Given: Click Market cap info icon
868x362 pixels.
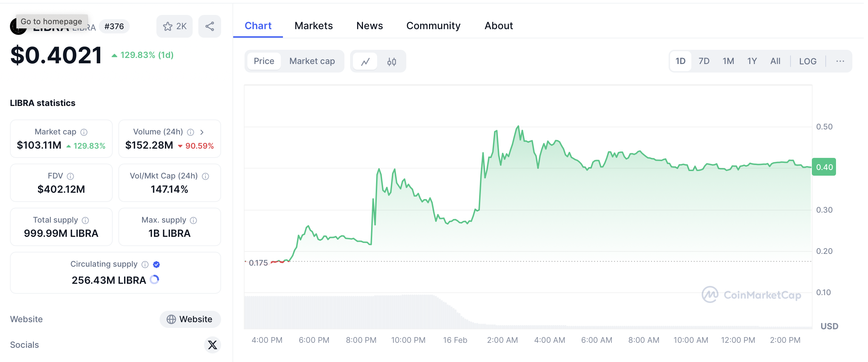Looking at the screenshot, I should point(84,132).
